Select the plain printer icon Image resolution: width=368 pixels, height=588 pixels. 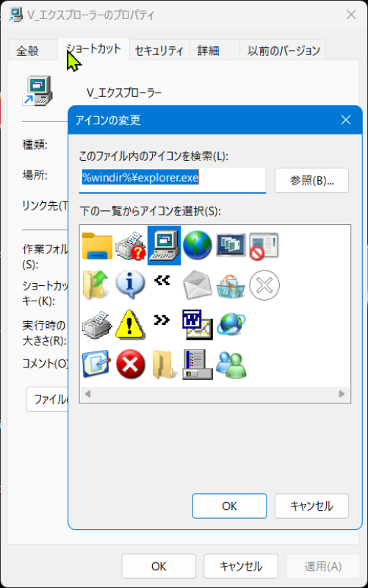[97, 325]
